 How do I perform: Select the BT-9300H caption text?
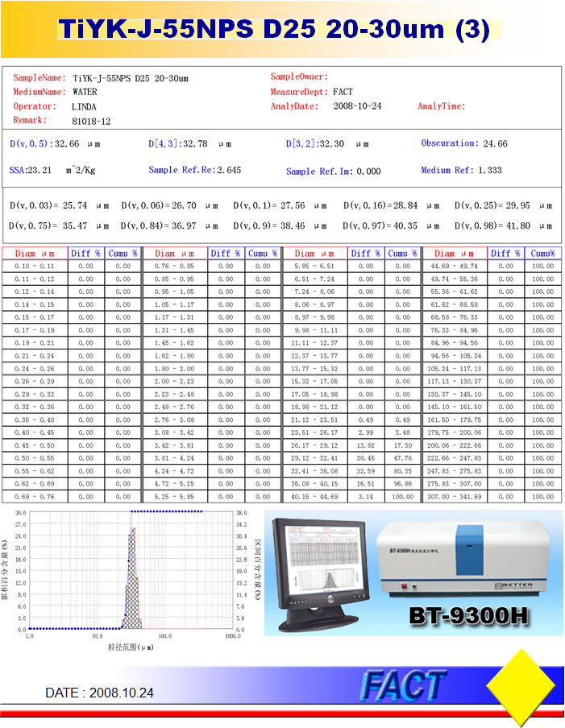pos(468,616)
